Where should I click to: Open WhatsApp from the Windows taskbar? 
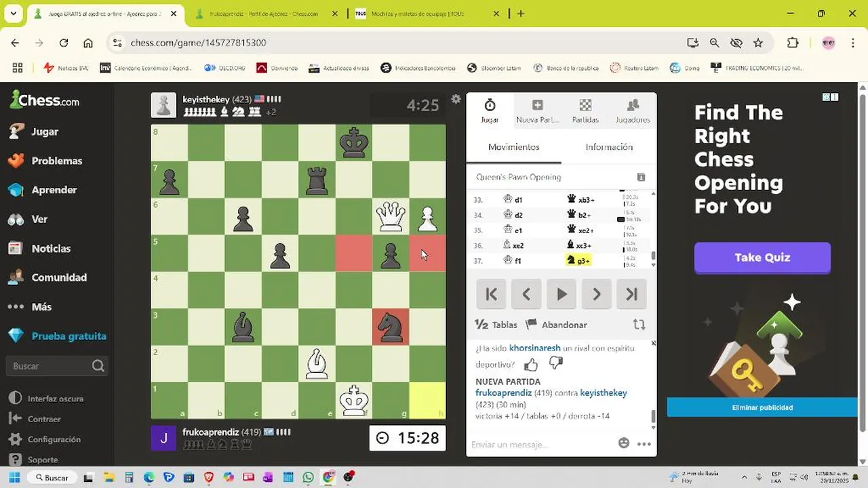(309, 478)
